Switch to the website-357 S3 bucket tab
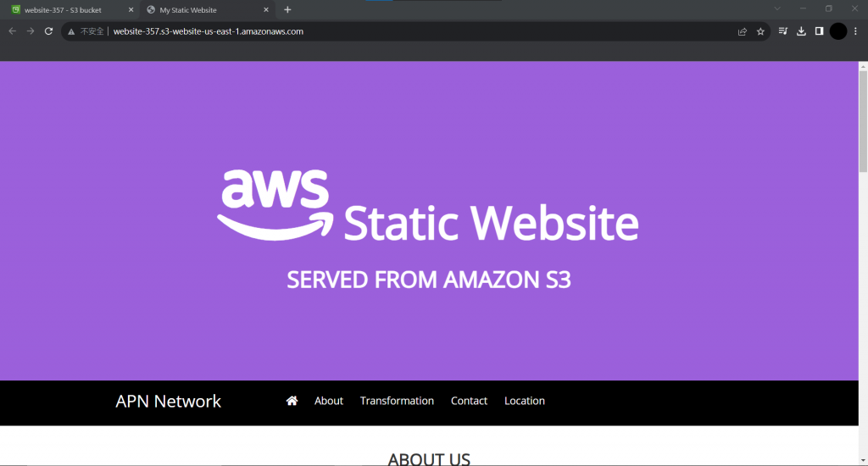The image size is (868, 466). tap(70, 10)
